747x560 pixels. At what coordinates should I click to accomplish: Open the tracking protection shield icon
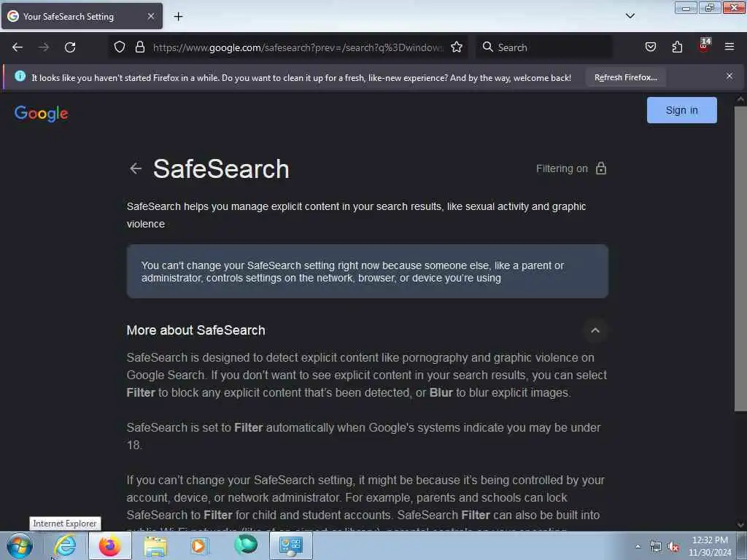point(120,47)
